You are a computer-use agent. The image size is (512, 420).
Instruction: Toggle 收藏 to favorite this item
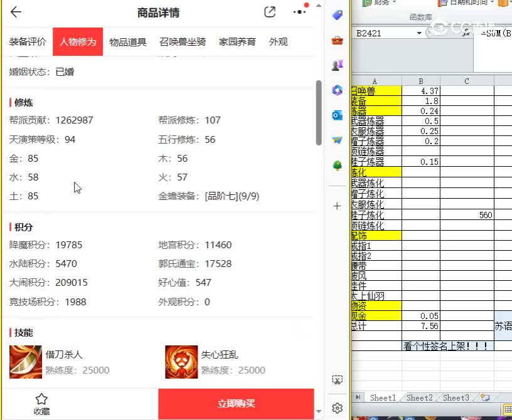tap(41, 404)
